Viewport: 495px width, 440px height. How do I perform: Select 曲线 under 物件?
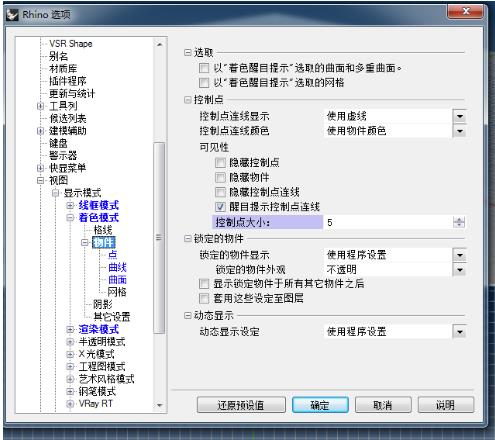click(x=117, y=267)
